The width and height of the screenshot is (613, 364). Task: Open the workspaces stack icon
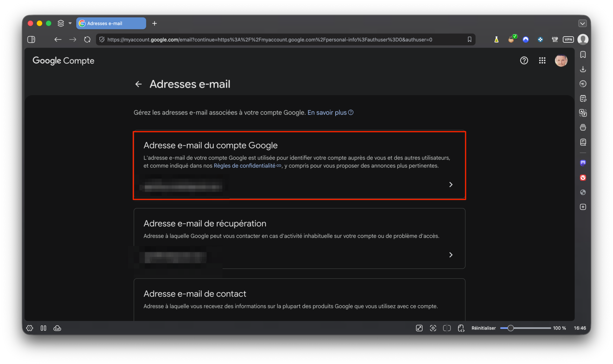(x=61, y=23)
